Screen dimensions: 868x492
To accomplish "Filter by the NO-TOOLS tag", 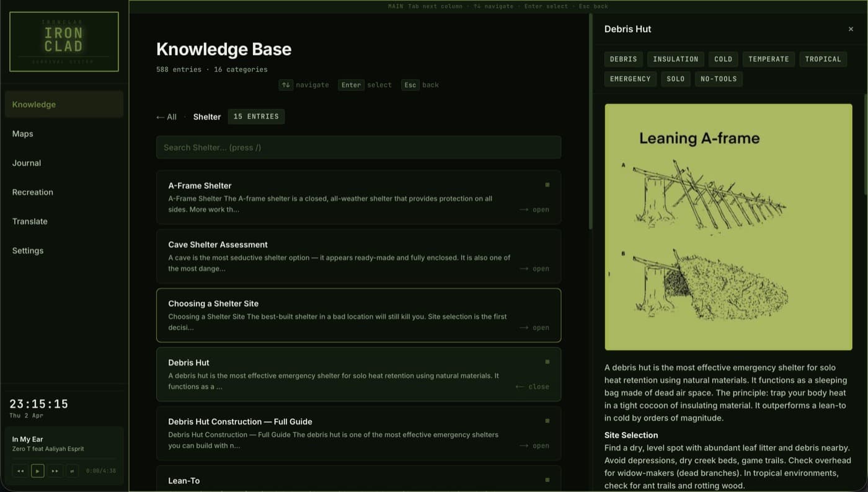I will point(718,79).
